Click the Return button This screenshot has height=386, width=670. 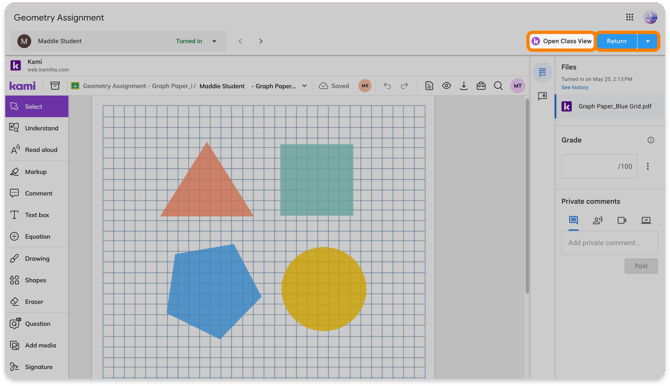click(x=617, y=41)
